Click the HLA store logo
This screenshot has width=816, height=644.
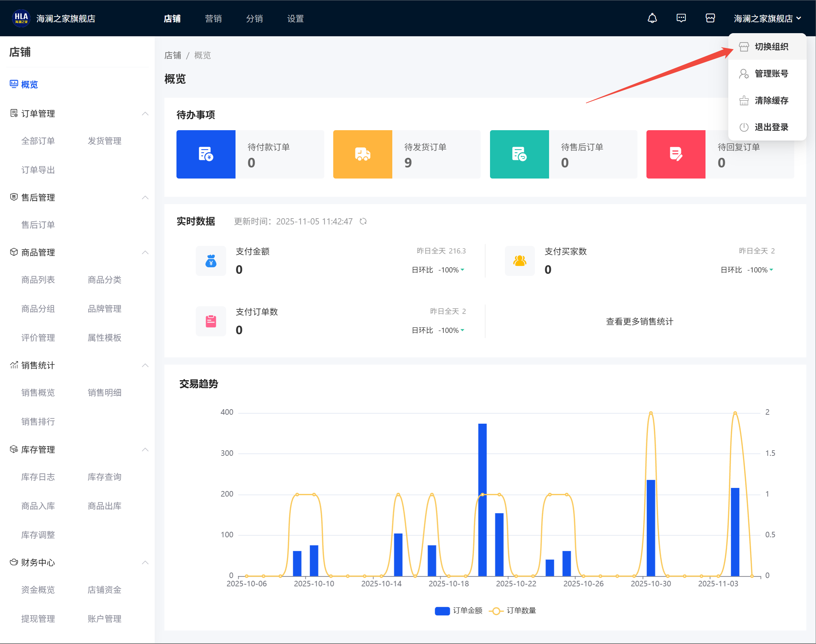[21, 18]
